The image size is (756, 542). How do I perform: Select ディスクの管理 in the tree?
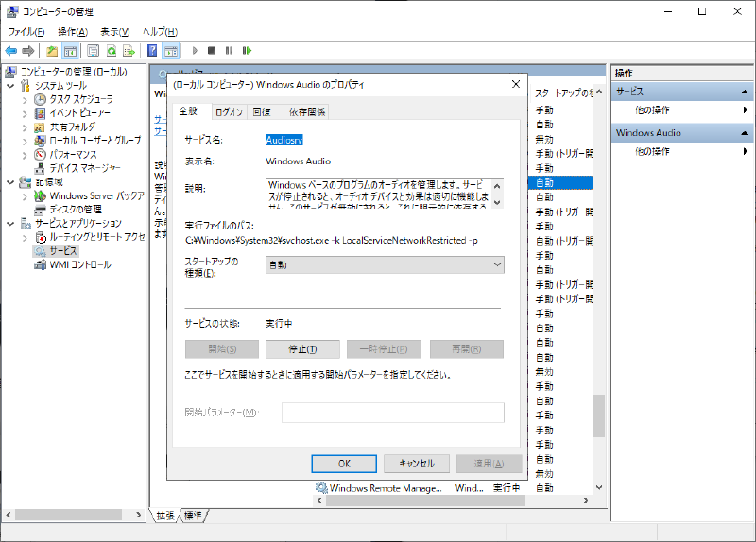tap(75, 209)
